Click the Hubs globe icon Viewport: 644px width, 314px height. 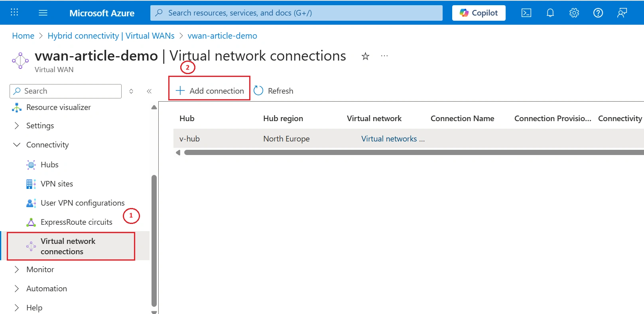(x=31, y=165)
